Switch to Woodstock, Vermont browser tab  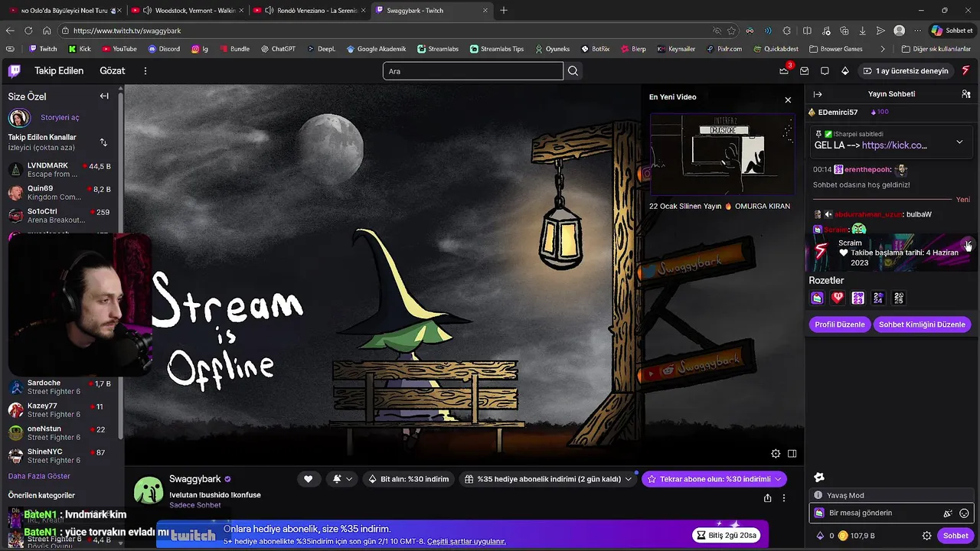pyautogui.click(x=188, y=11)
